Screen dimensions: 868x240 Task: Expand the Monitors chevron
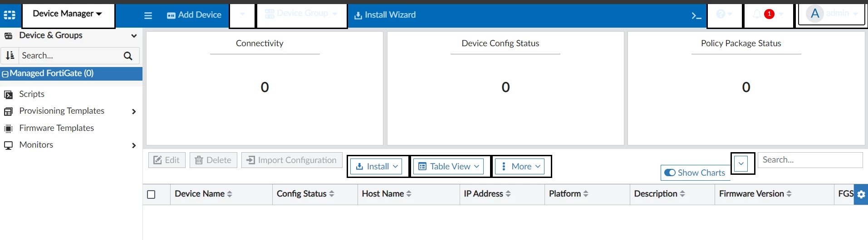point(134,145)
